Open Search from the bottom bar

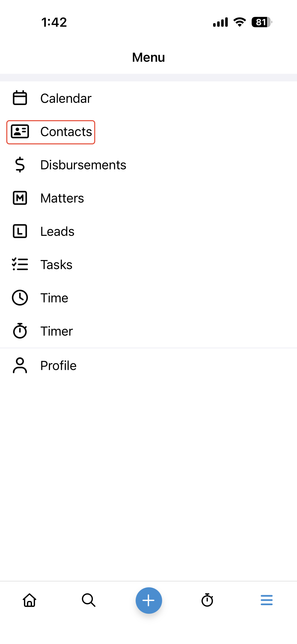(x=89, y=600)
